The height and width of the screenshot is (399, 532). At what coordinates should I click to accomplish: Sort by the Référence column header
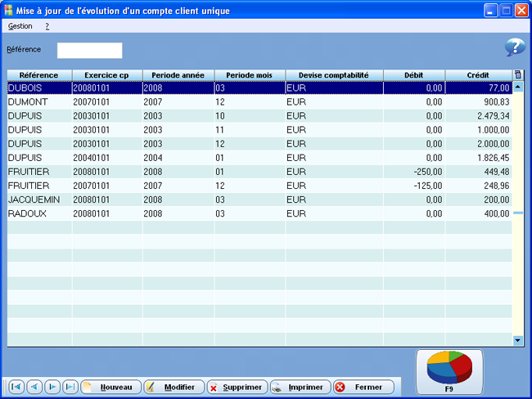[39, 75]
